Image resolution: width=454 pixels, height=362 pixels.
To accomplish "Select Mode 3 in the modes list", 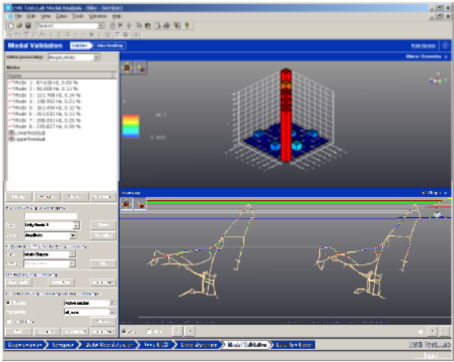I will (45, 95).
